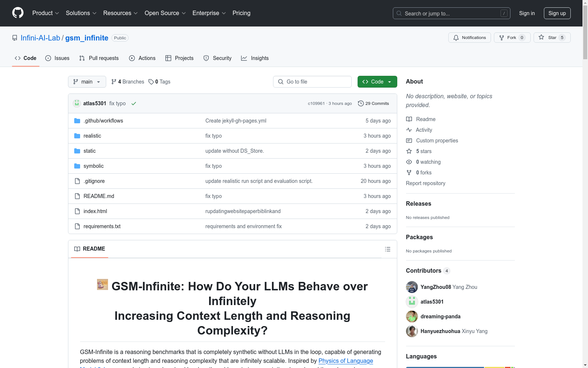The height and width of the screenshot is (368, 588).
Task: Open Custom properties in About
Action: [x=432, y=141]
